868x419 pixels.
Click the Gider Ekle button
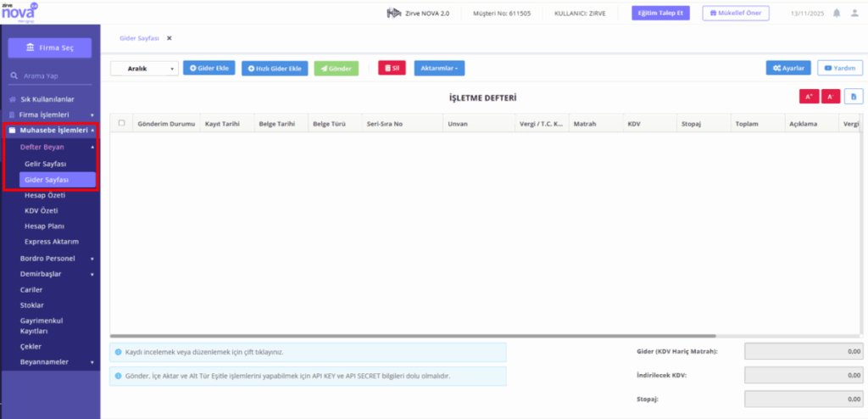pyautogui.click(x=209, y=68)
